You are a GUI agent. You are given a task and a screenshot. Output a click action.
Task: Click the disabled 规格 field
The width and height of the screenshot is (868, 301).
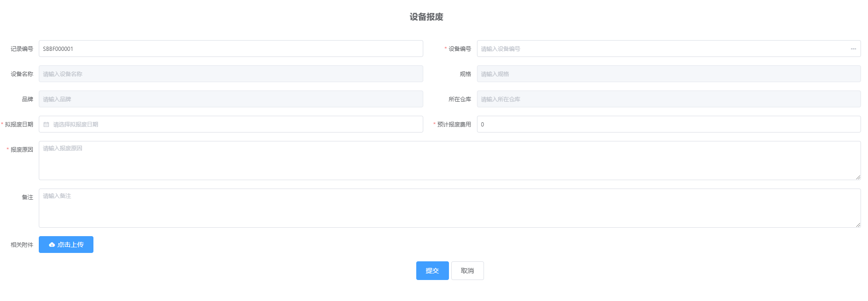point(668,74)
